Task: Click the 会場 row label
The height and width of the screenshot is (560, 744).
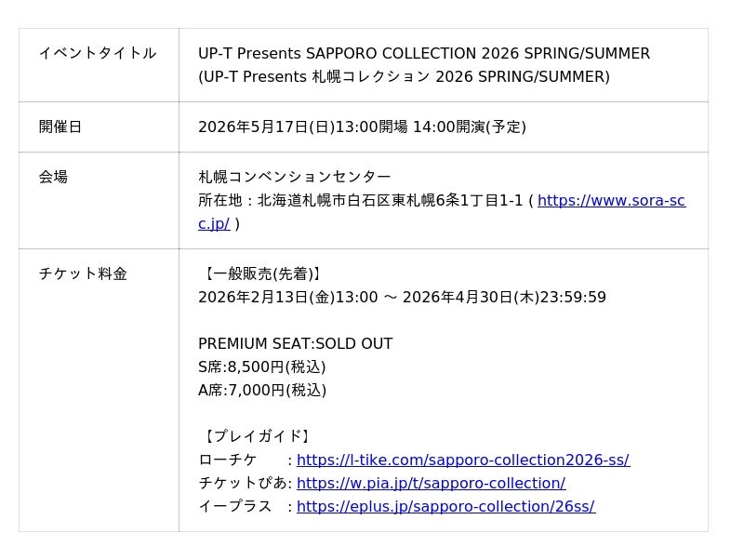Action: pos(53,177)
